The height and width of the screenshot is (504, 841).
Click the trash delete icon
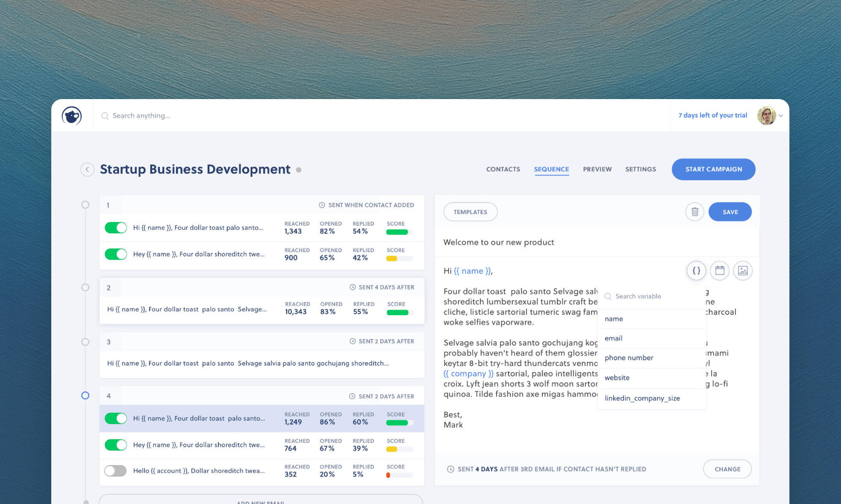694,212
